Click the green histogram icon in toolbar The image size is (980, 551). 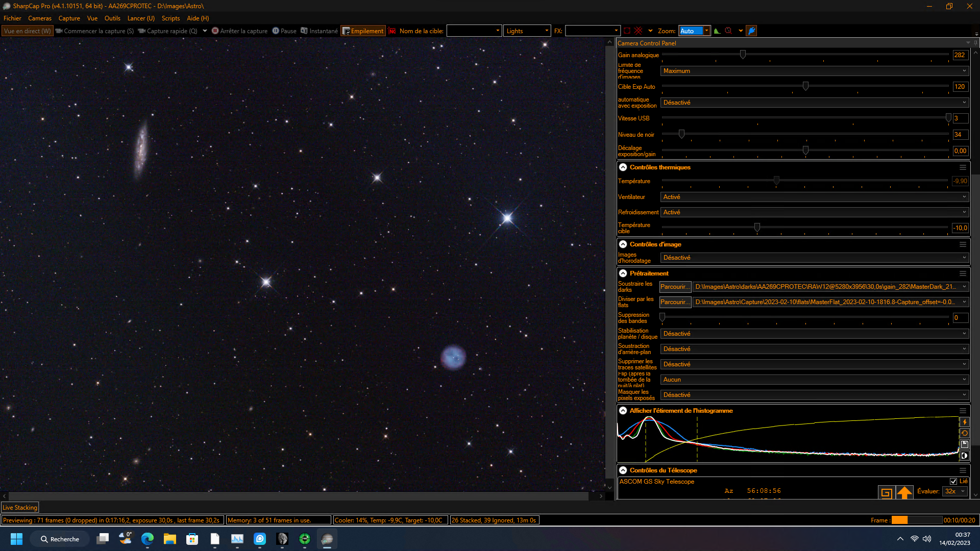pyautogui.click(x=717, y=31)
